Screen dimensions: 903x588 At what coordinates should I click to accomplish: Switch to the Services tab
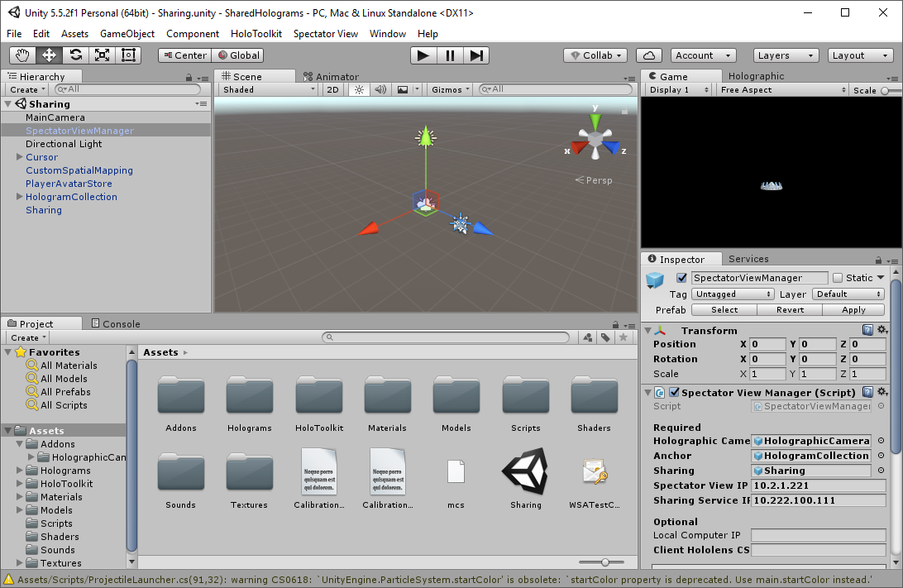coord(748,259)
